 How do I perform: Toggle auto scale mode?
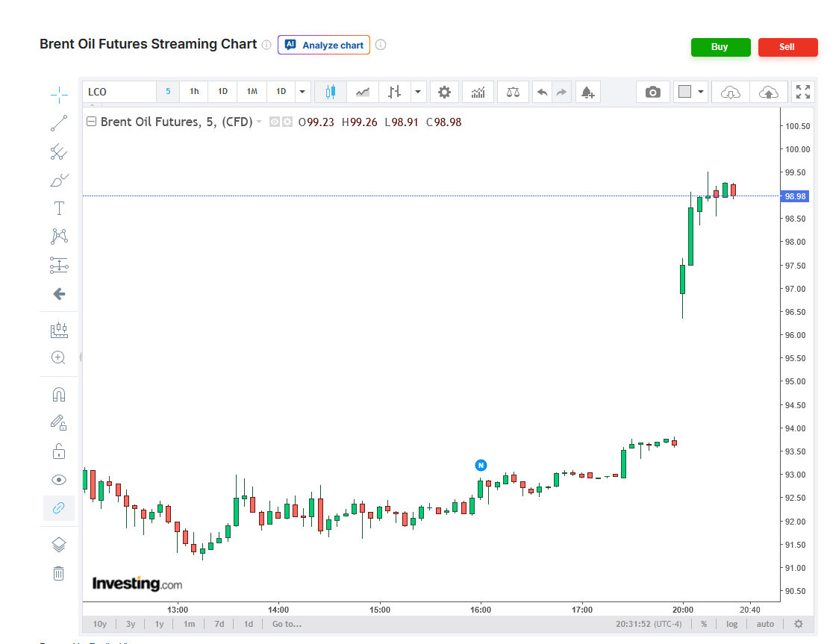click(x=765, y=624)
